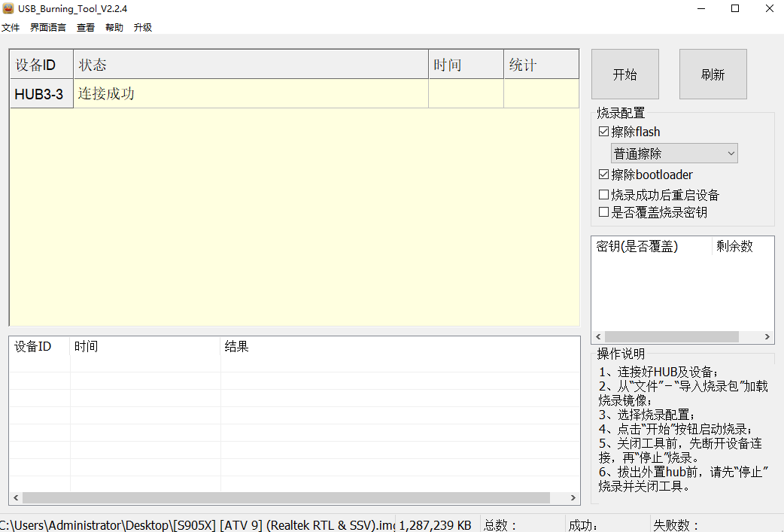Screen dimensions: 784x532
Task: Minimize the USB Burning Tool window
Action: tap(701, 8)
